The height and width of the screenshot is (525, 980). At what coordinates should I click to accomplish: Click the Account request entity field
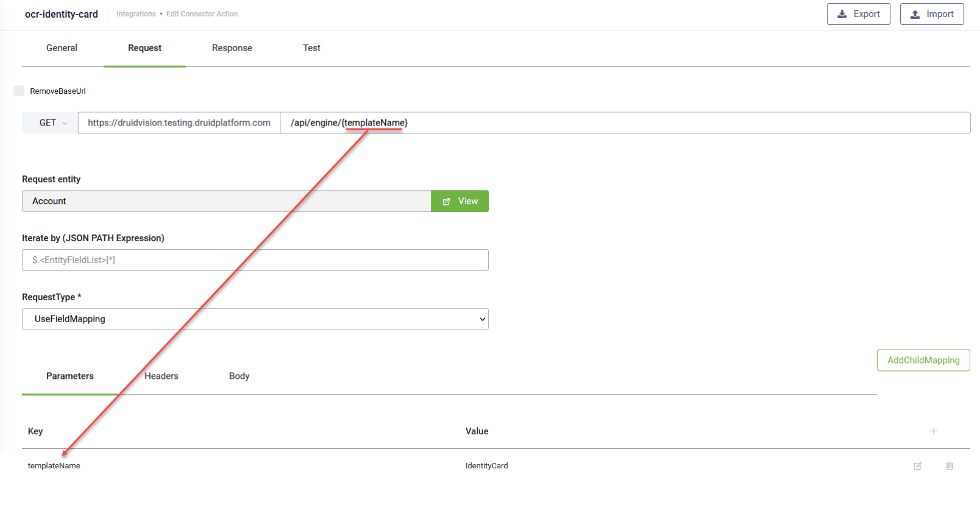(x=227, y=201)
